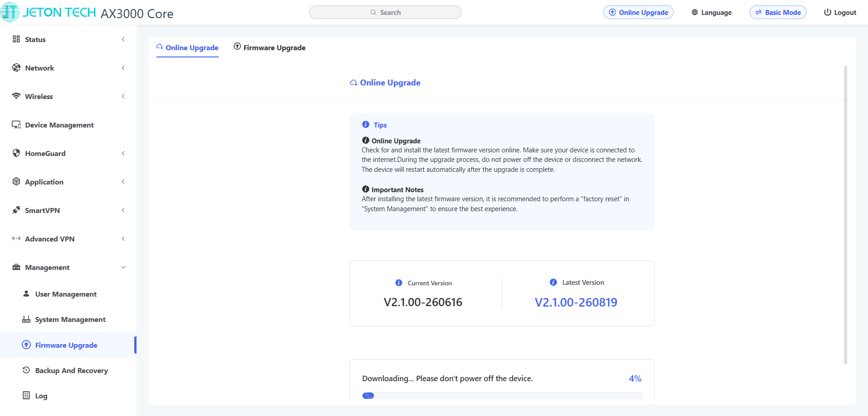Click the latest version V2.1.00-260819 text

[576, 302]
